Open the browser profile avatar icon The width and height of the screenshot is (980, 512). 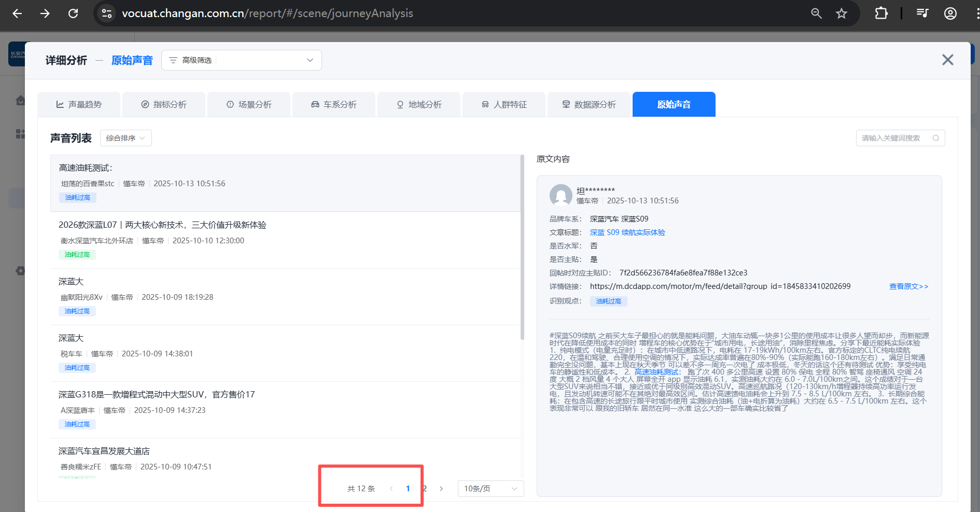coord(950,13)
